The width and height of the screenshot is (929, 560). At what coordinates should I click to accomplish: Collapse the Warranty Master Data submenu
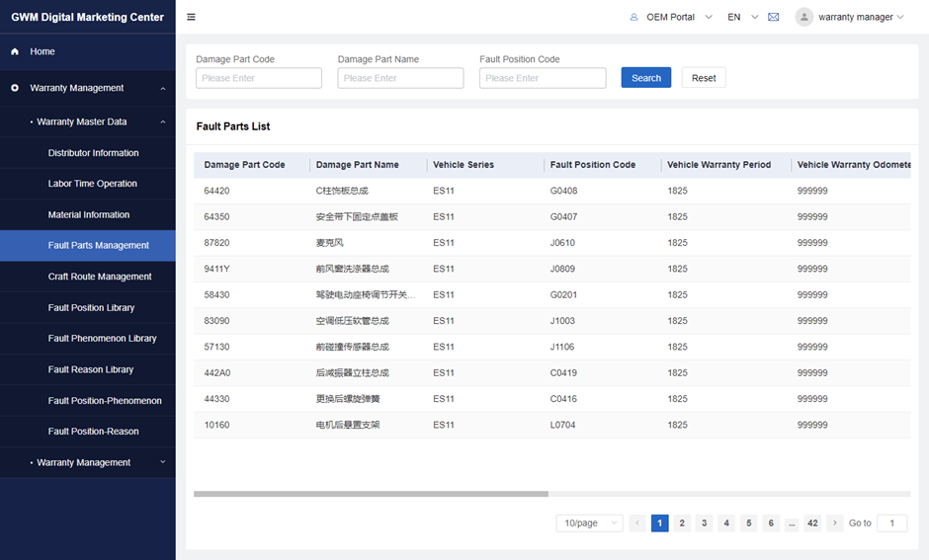point(163,121)
